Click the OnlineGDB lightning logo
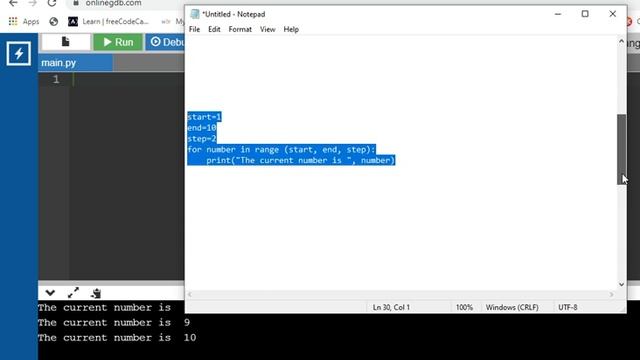The image size is (640, 360). pyautogui.click(x=18, y=53)
